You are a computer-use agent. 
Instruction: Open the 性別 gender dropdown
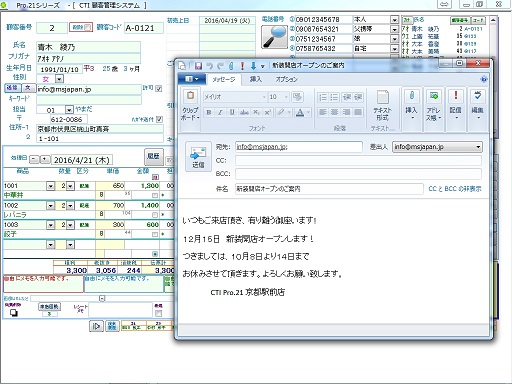59,79
